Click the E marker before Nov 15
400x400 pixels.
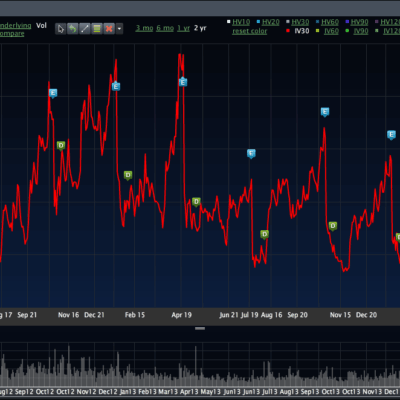325,112
